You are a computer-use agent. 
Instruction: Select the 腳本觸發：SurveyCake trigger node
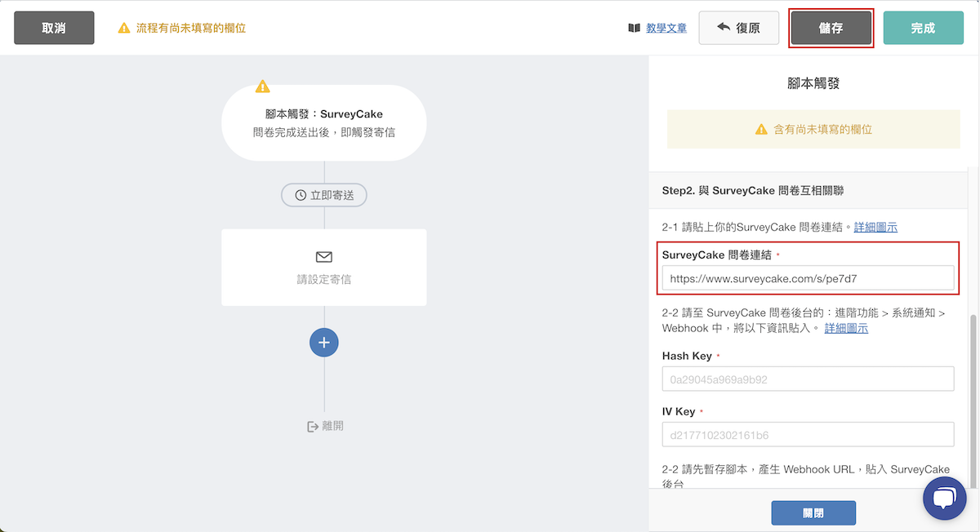(324, 122)
